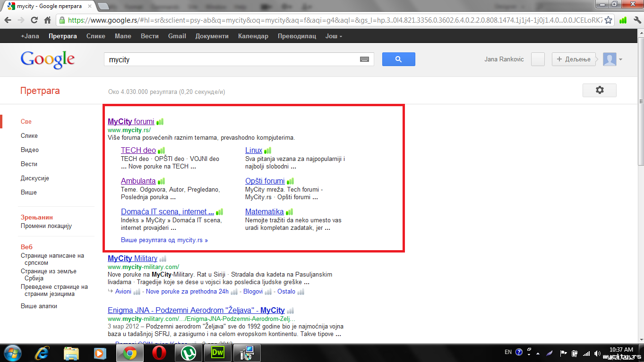
Task: Open Мапе in the top bar
Action: pos(123,36)
